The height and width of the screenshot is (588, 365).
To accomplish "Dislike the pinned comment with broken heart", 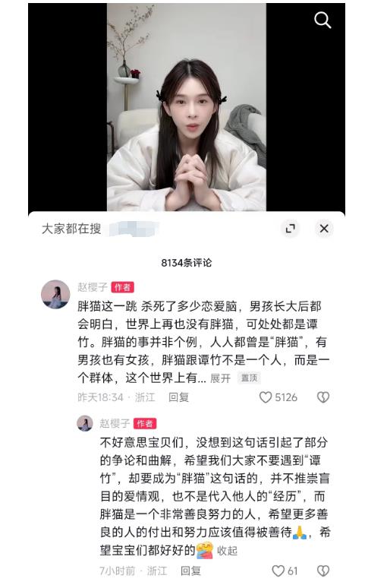I will coord(323,397).
